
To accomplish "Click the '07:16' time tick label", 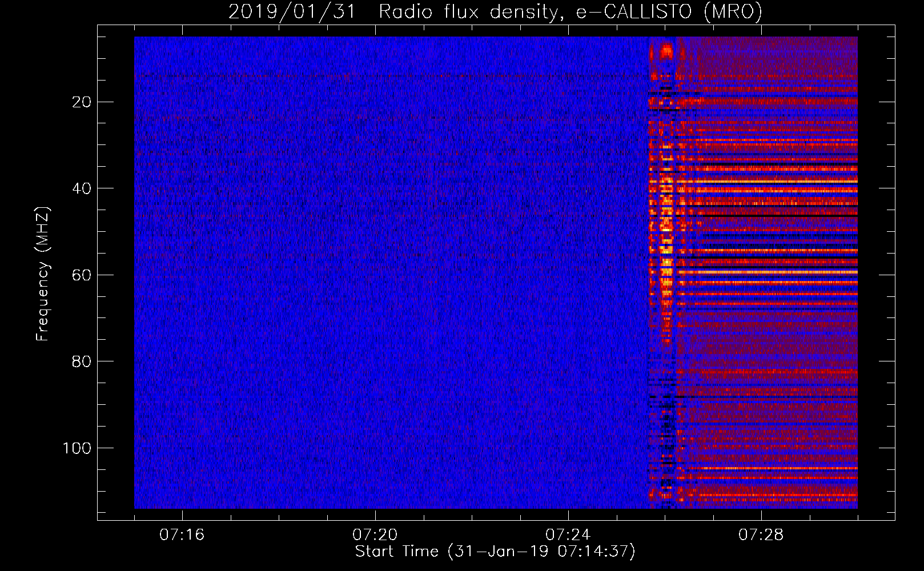I will [x=182, y=535].
